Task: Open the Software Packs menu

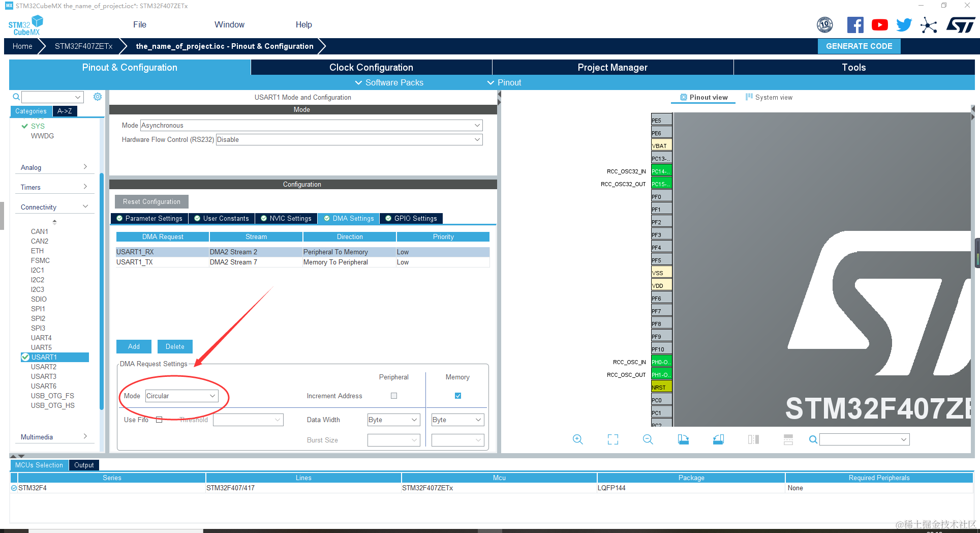Action: [389, 82]
